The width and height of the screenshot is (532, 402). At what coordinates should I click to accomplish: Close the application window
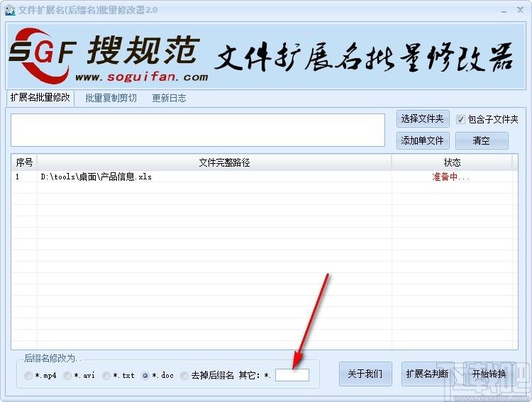tap(520, 10)
